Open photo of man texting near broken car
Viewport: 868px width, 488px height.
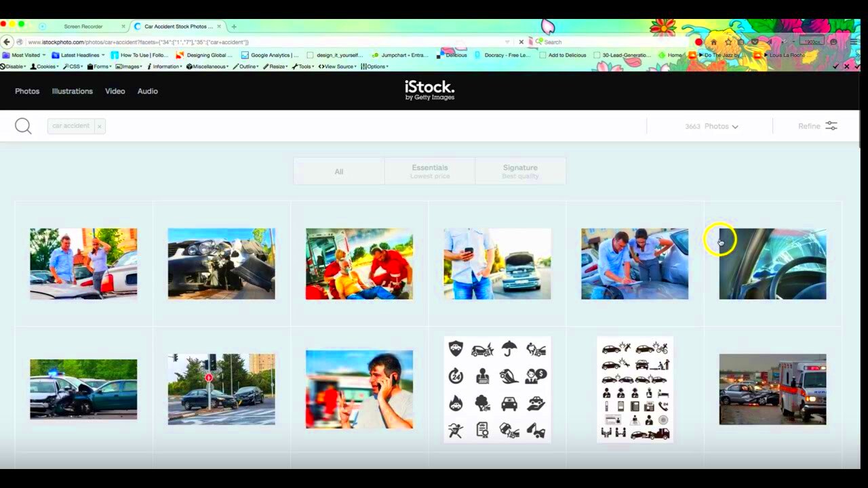click(x=497, y=264)
